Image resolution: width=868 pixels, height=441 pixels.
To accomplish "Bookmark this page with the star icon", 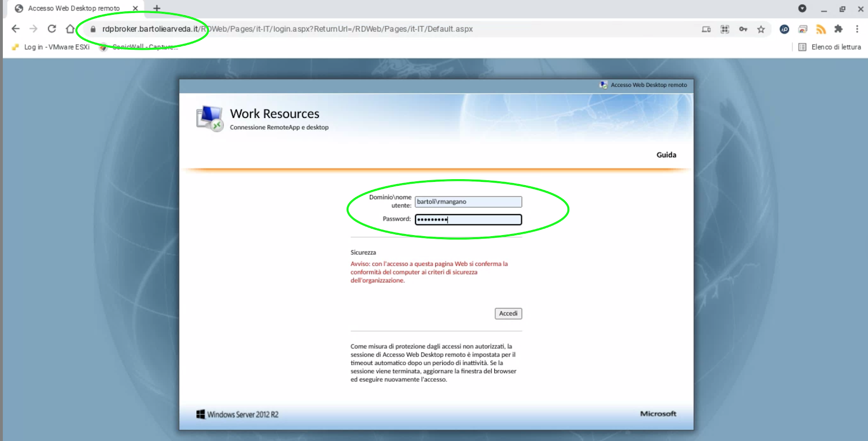I will [761, 29].
